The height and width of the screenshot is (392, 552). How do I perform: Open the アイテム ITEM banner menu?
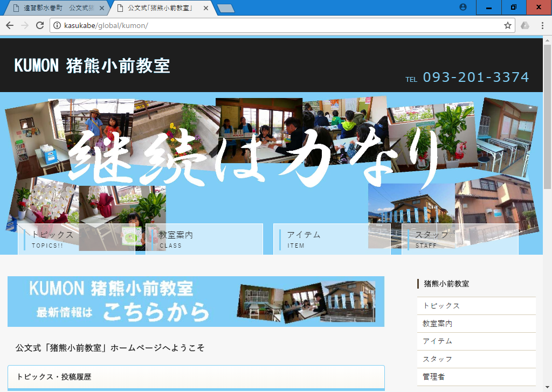pos(332,239)
